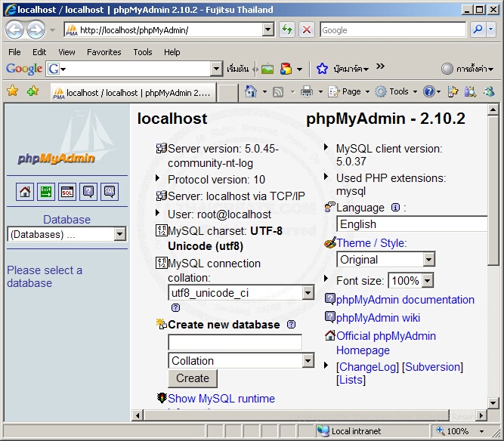
Task: Open the SQL query window icon
Action: pyautogui.click(x=67, y=192)
